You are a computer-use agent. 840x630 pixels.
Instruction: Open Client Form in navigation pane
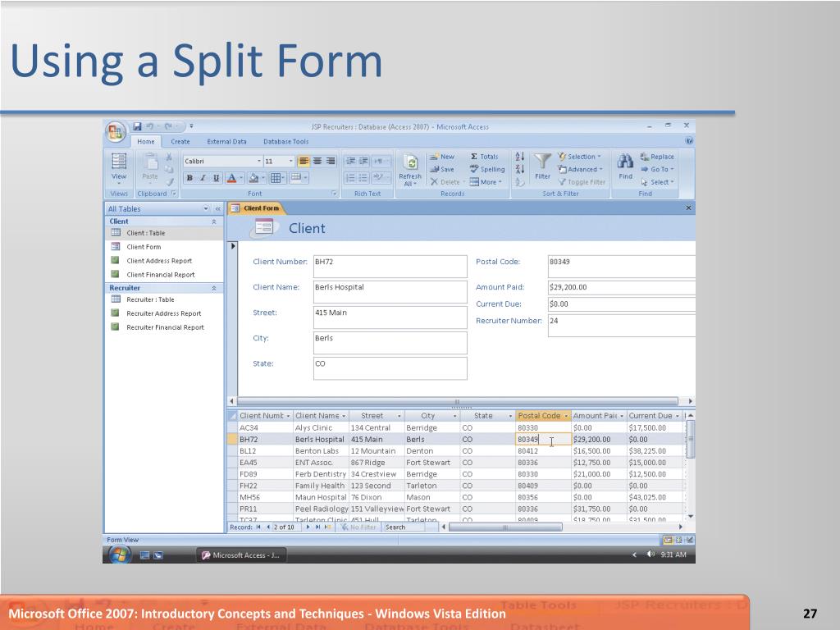pyautogui.click(x=164, y=247)
